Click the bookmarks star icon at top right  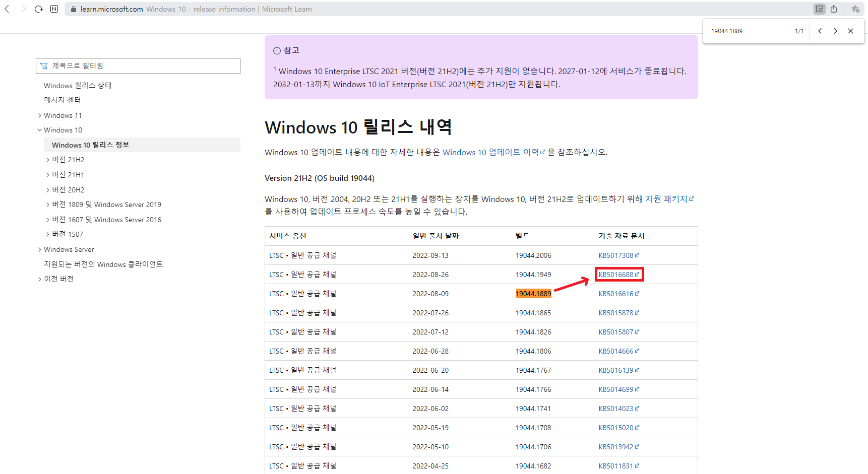(x=855, y=9)
